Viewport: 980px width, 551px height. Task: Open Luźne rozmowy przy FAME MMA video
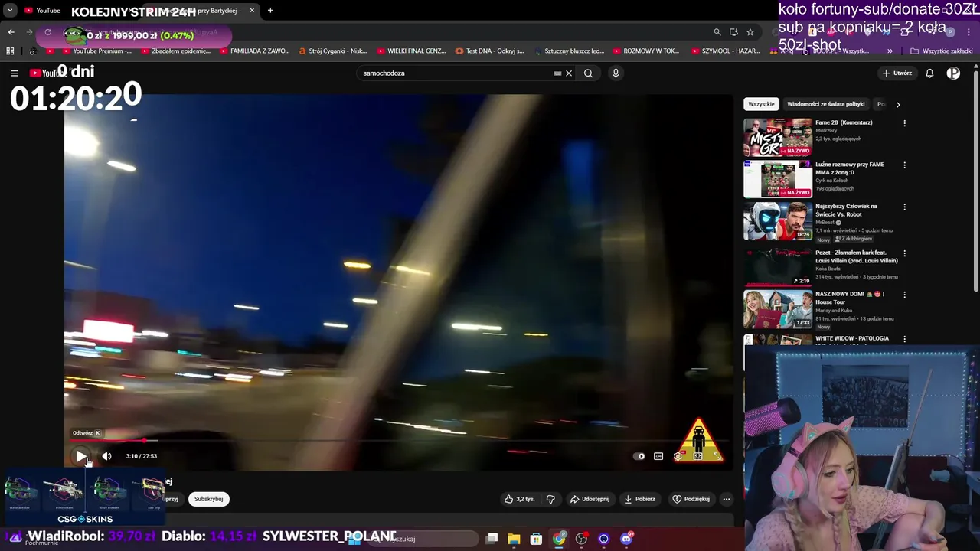coord(778,179)
